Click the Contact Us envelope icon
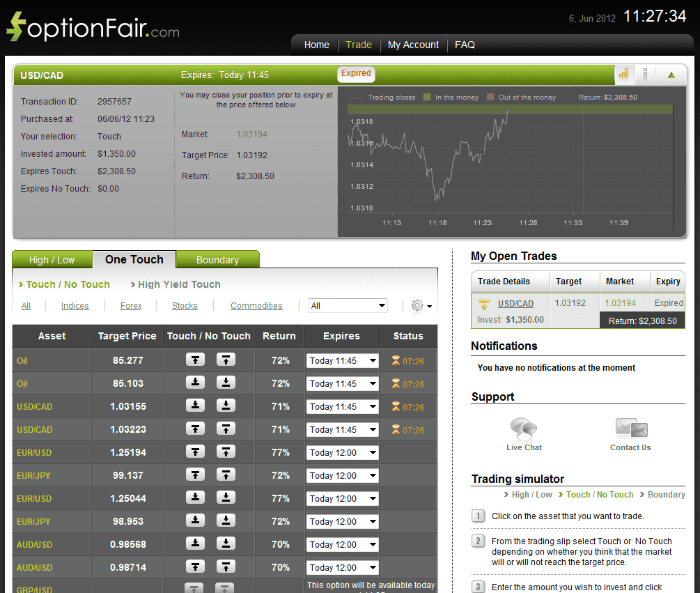The height and width of the screenshot is (593, 700). [629, 426]
